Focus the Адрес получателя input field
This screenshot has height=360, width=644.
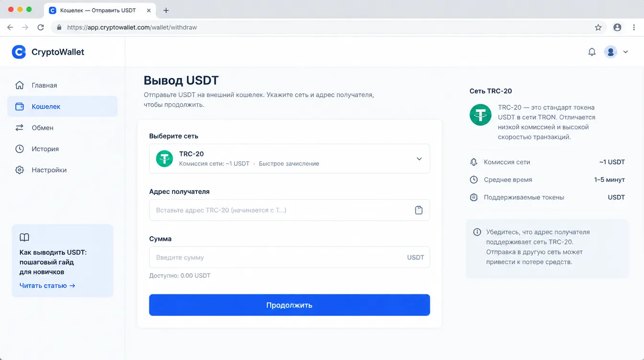[x=289, y=210]
